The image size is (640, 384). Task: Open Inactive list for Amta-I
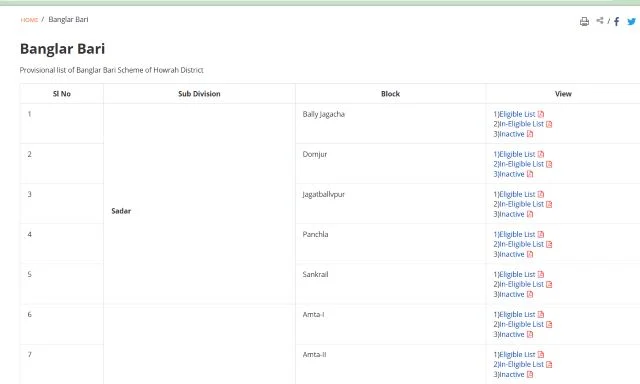click(x=511, y=334)
